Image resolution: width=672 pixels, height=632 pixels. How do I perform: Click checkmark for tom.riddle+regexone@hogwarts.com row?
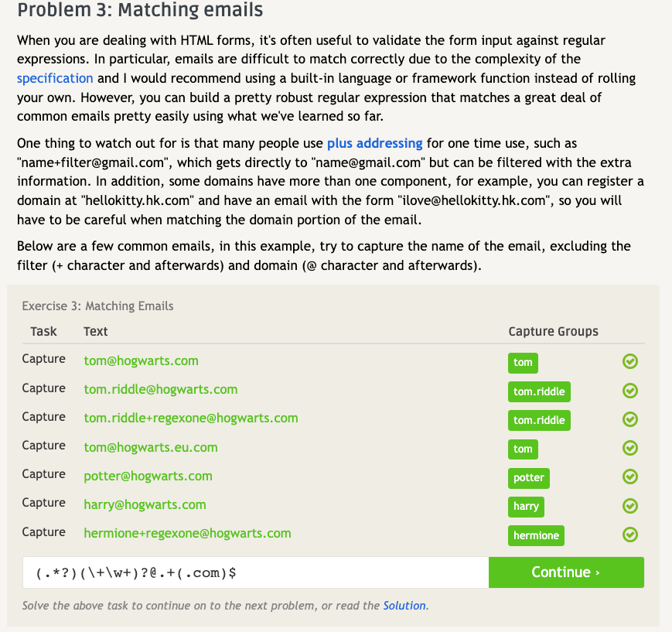point(630,419)
